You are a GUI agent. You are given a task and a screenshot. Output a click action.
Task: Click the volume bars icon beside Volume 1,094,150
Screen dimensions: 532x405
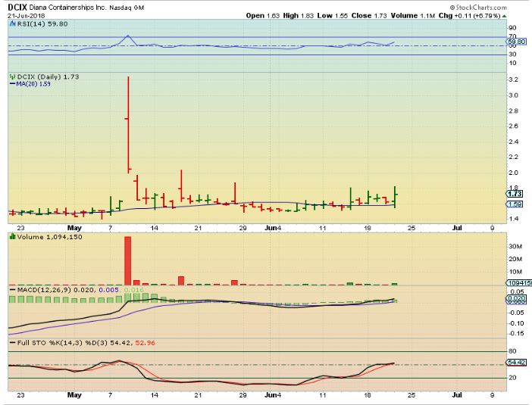click(x=13, y=236)
